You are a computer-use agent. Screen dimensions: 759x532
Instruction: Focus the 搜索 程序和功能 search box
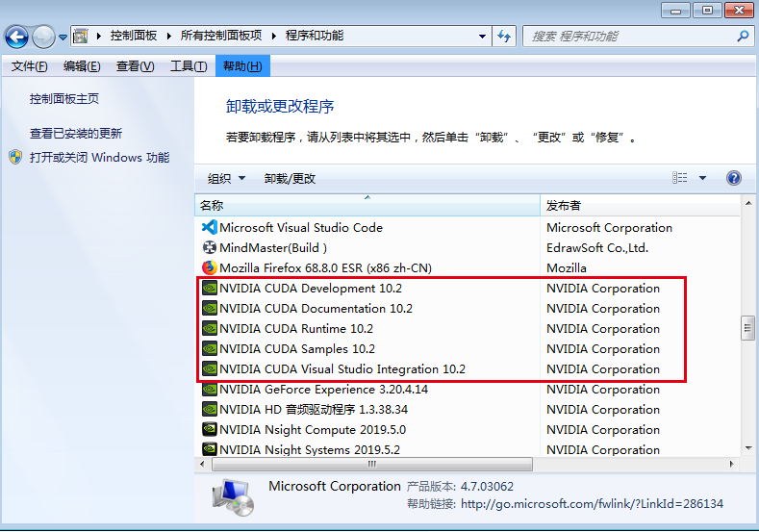(638, 37)
